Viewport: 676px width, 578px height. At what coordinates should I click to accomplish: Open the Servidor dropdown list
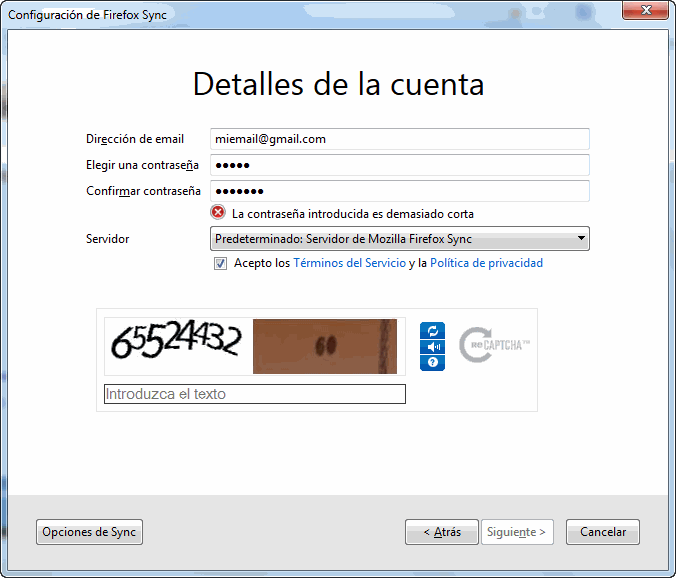[400, 238]
